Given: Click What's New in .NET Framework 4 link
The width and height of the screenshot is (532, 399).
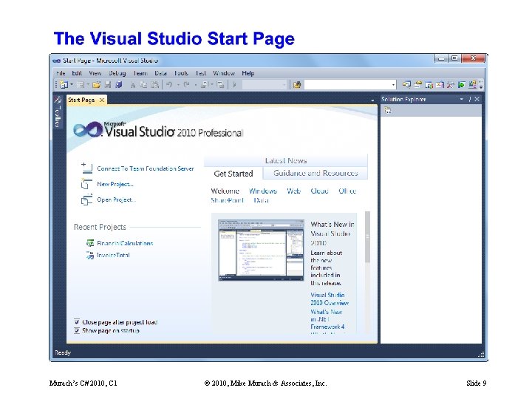Looking at the screenshot, I should coord(327,319).
